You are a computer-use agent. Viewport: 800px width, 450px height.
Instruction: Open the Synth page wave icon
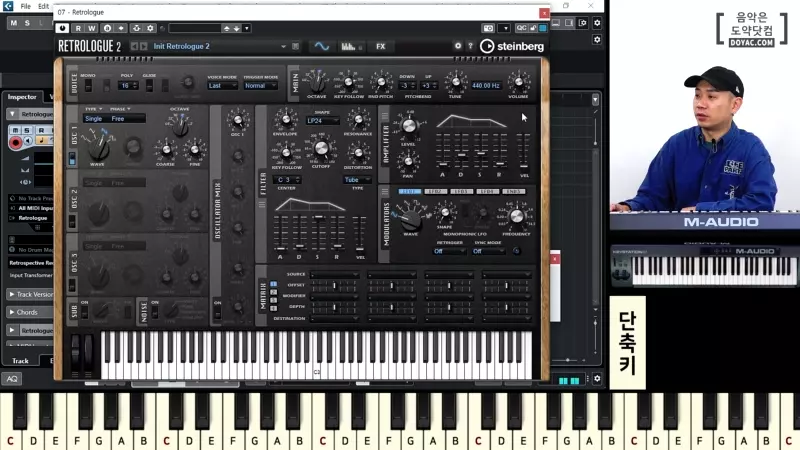tap(321, 46)
